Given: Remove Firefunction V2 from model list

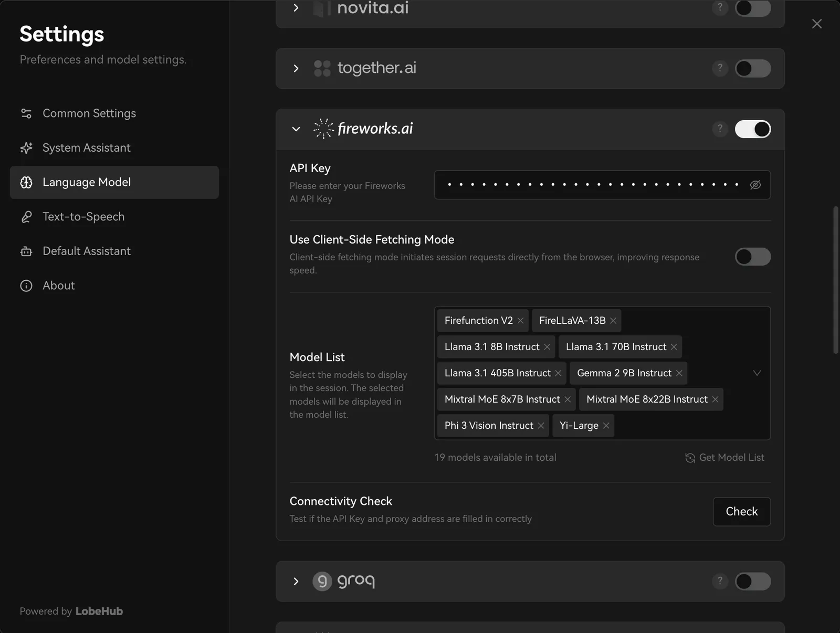Looking at the screenshot, I should tap(520, 321).
